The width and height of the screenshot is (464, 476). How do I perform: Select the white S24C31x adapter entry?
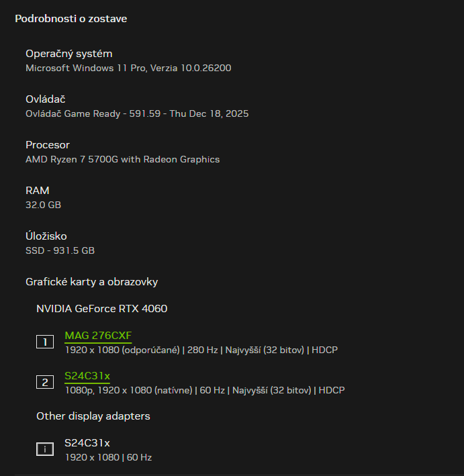[x=87, y=443]
